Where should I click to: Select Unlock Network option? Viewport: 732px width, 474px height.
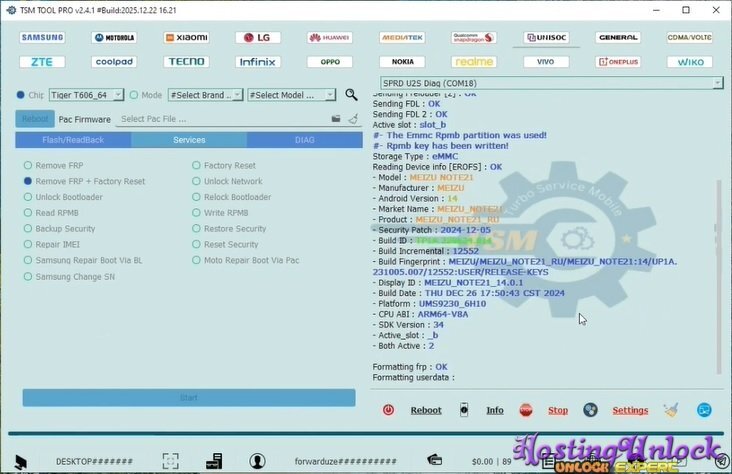tap(227, 181)
